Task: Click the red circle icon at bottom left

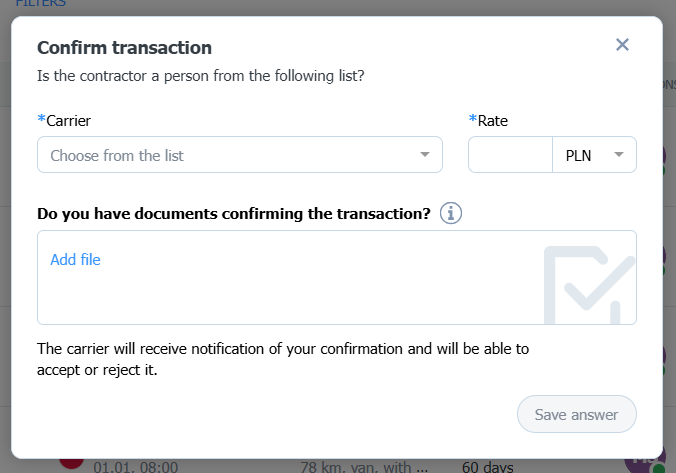Action: coord(71,463)
